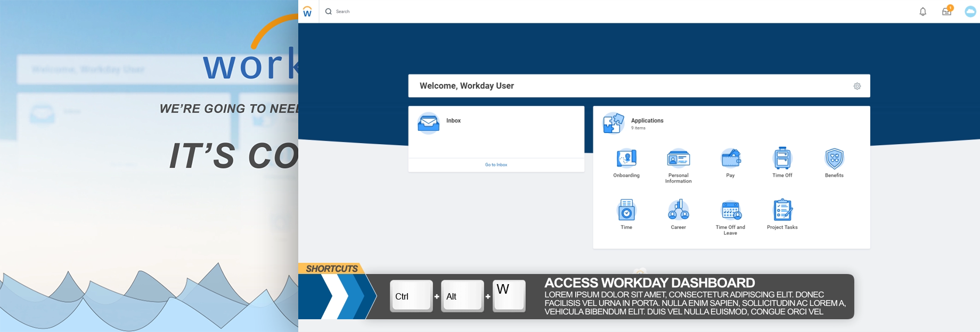Click the Ctrl key graphic

[x=411, y=296]
